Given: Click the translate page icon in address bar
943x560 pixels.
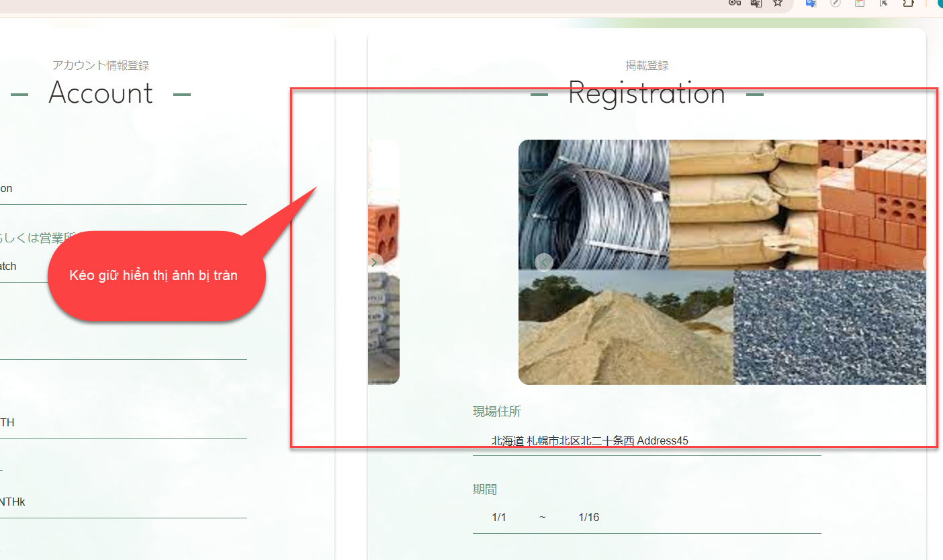Looking at the screenshot, I should click(756, 3).
